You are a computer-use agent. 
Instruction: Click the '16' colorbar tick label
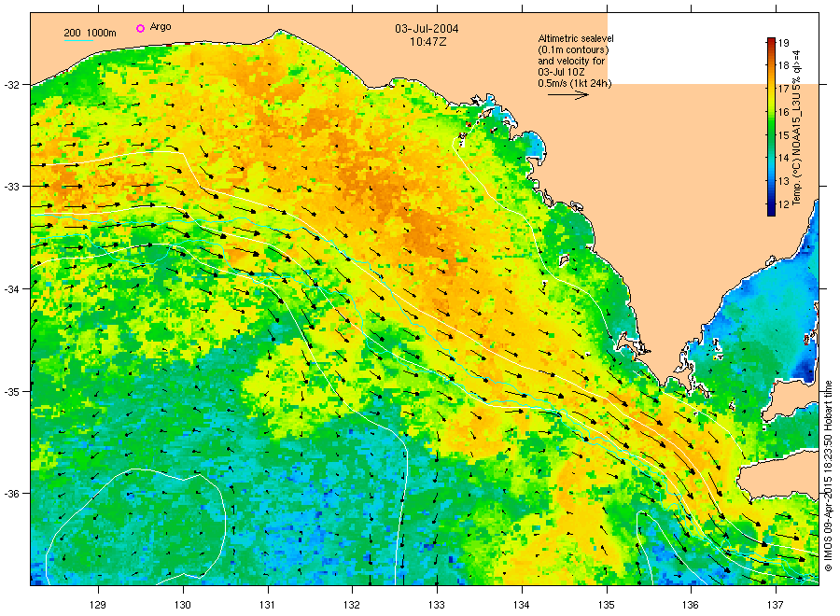coord(783,112)
